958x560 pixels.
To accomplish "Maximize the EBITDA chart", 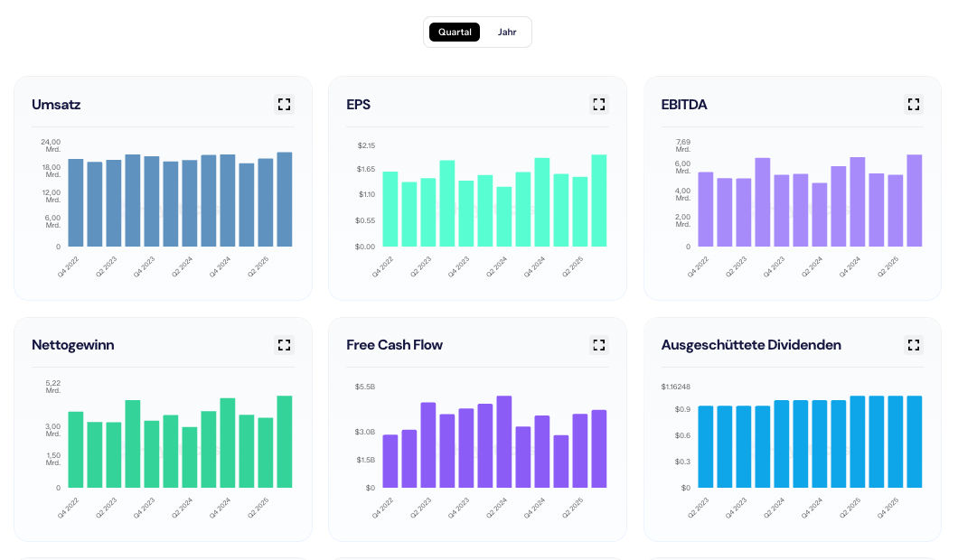I will 914,105.
